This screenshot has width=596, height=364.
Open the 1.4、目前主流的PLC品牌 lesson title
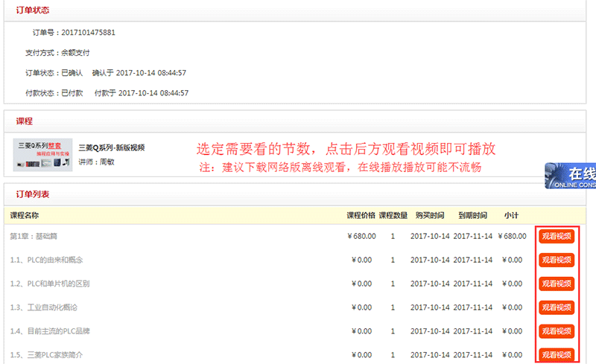(51, 331)
